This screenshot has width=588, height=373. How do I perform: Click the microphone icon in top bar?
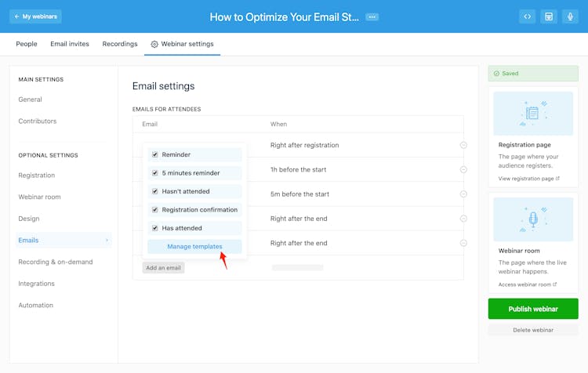pyautogui.click(x=570, y=16)
